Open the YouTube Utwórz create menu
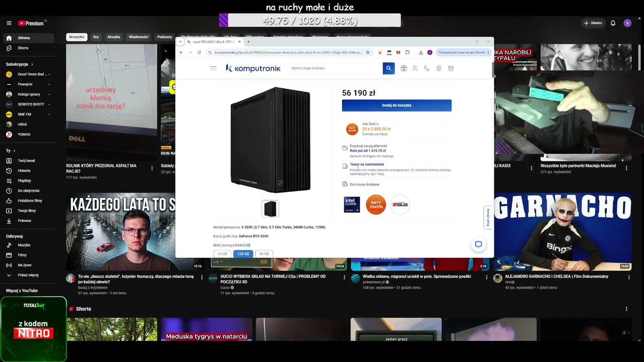Screen dimensions: 644x362 [593, 23]
